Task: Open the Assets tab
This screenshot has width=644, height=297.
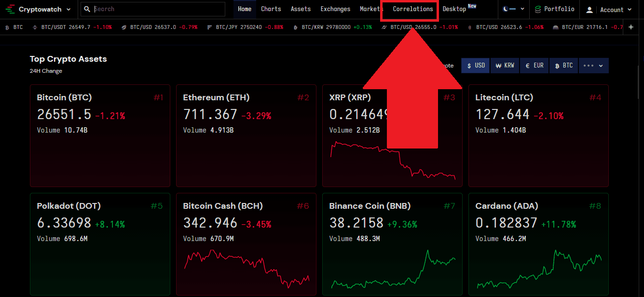Action: [x=301, y=9]
